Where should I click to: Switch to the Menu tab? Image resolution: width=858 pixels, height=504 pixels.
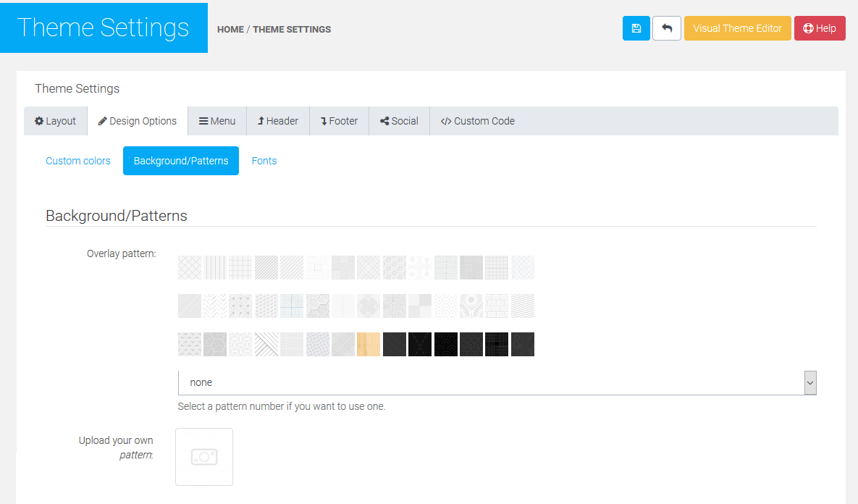point(217,121)
